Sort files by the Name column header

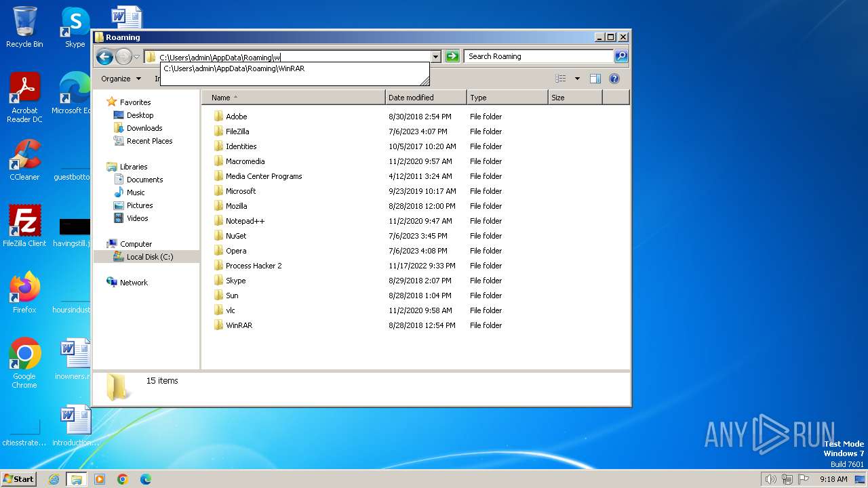[x=293, y=98]
